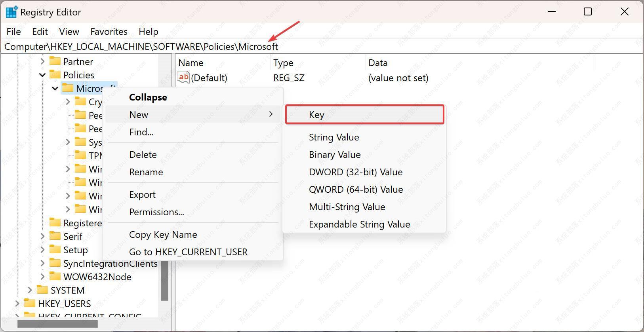Open the View menu
Image resolution: width=644 pixels, height=332 pixels.
69,31
